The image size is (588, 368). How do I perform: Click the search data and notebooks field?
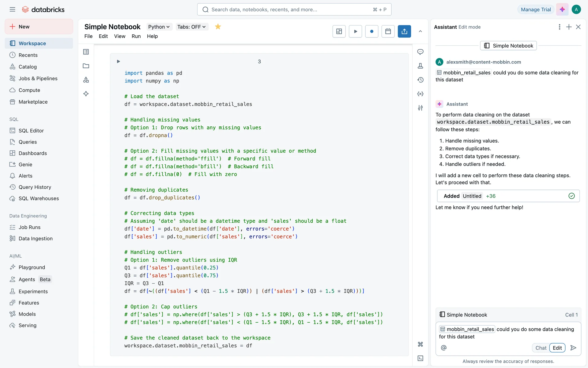pos(294,10)
